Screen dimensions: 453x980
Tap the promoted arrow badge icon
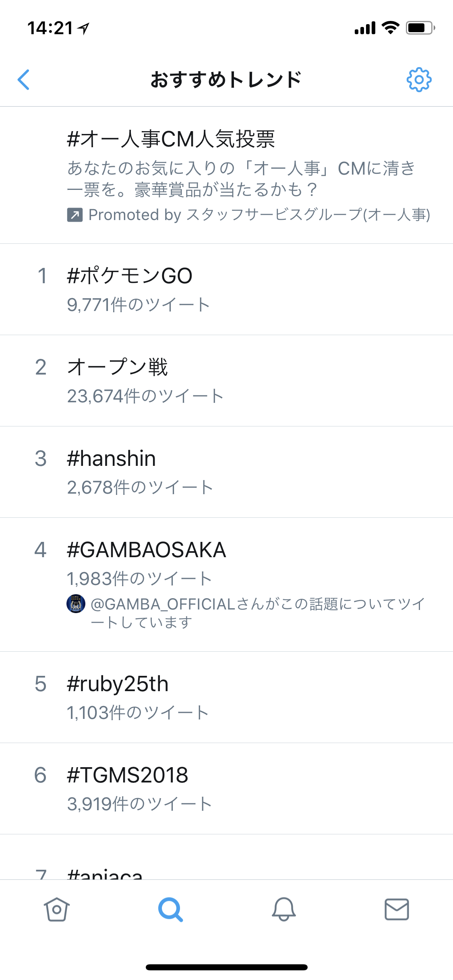pyautogui.click(x=75, y=215)
